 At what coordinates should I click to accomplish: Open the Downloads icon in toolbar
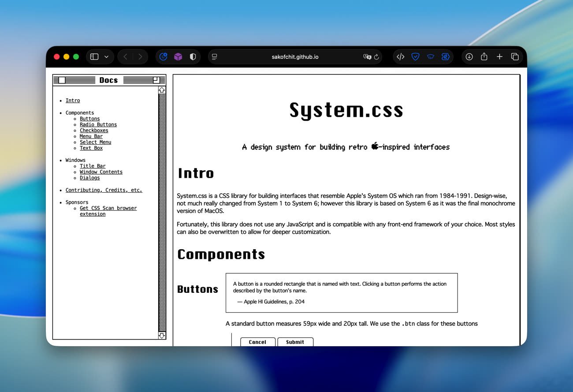469,57
